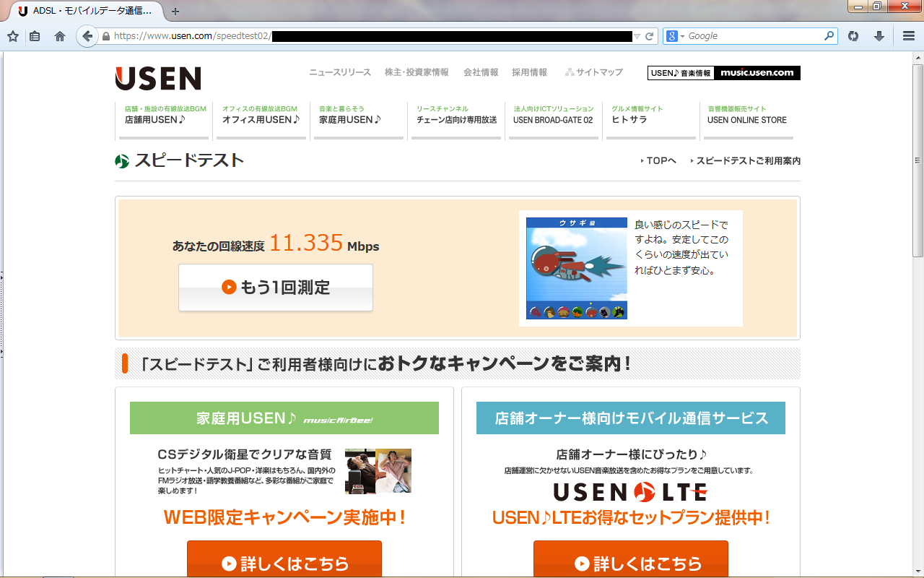Screen dimensions: 924x578
Task: Open a new tab with plus button
Action: pyautogui.click(x=175, y=12)
